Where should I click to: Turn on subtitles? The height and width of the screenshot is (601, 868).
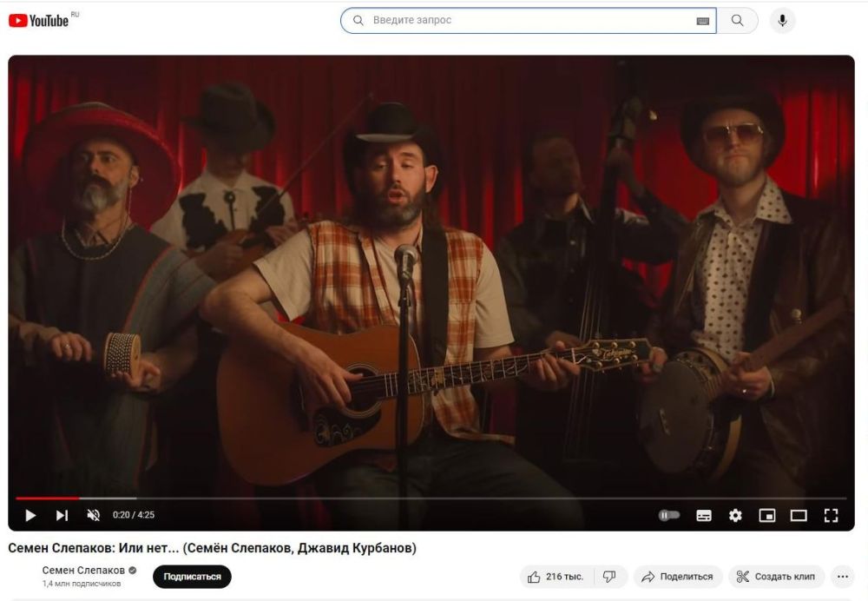(x=704, y=516)
